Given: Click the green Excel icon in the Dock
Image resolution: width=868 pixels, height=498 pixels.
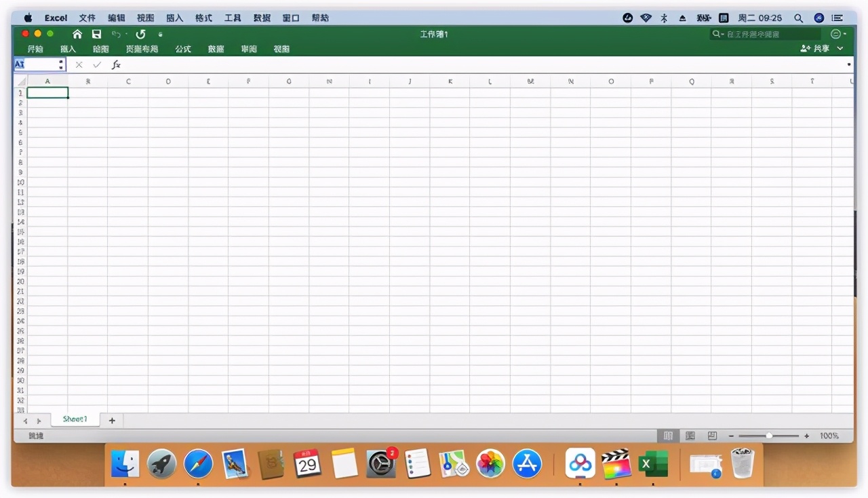Looking at the screenshot, I should point(653,464).
